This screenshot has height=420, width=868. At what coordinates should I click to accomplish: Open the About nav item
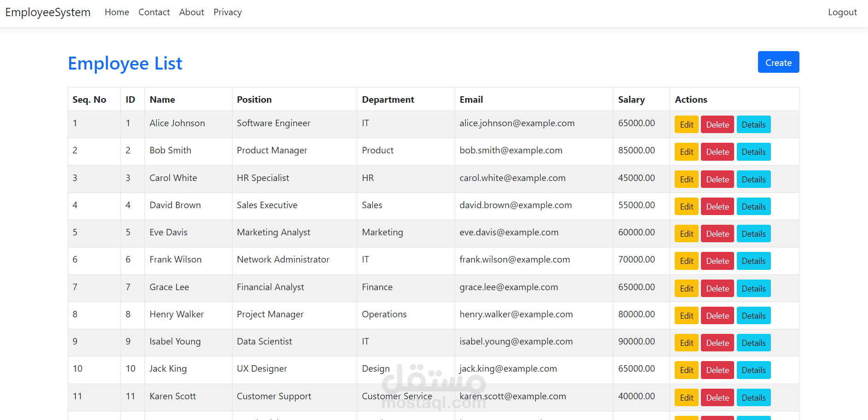(191, 12)
